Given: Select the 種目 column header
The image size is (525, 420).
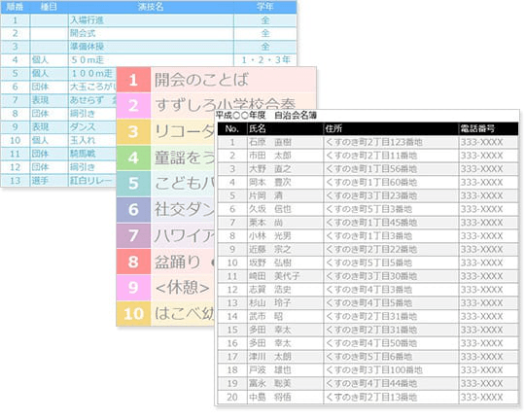Looking at the screenshot, I should (49, 7).
